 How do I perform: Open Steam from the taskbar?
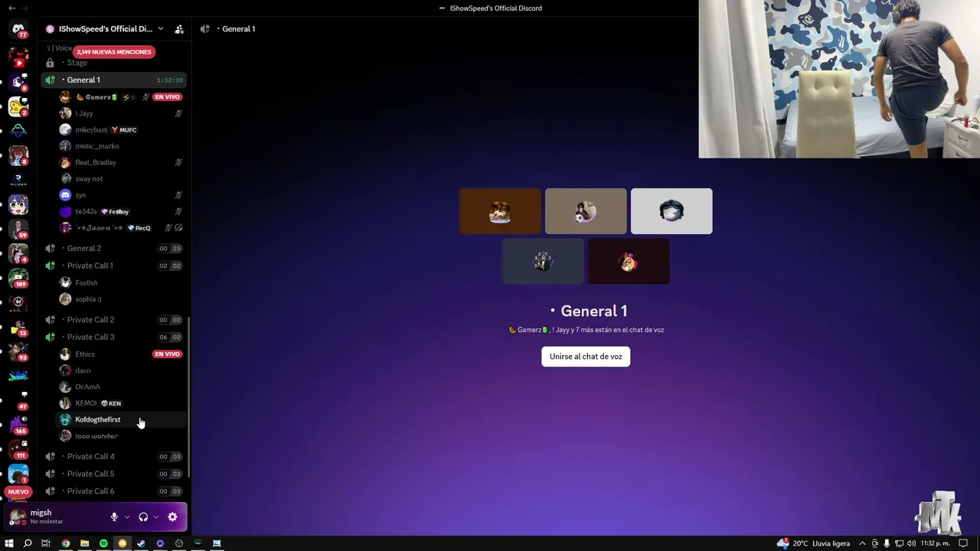point(141,543)
